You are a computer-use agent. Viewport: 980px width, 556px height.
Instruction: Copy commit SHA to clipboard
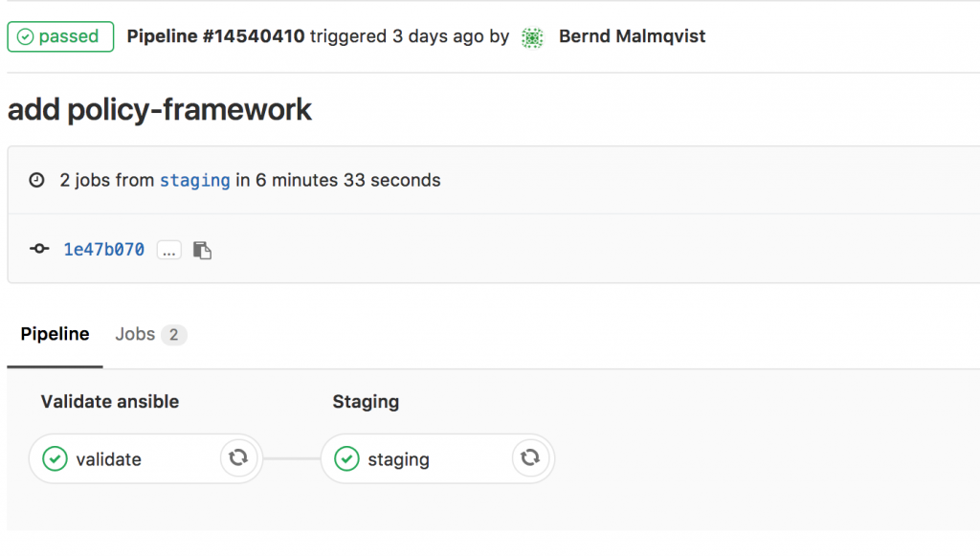pyautogui.click(x=202, y=250)
